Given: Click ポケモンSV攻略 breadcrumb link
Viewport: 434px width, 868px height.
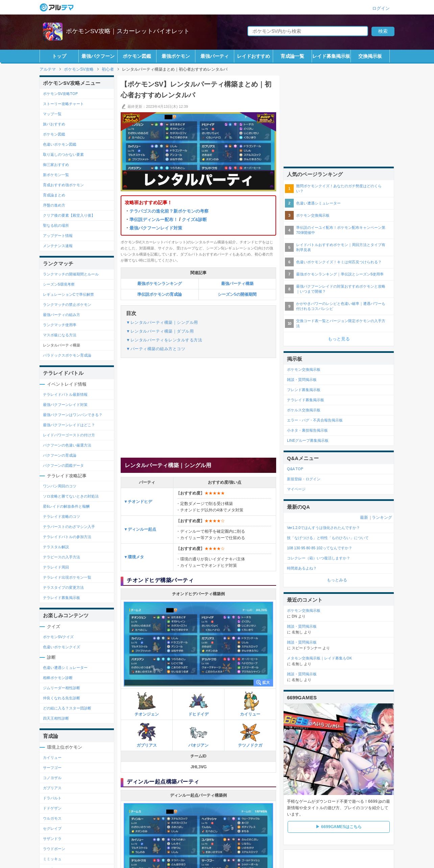Looking at the screenshot, I should tap(79, 69).
